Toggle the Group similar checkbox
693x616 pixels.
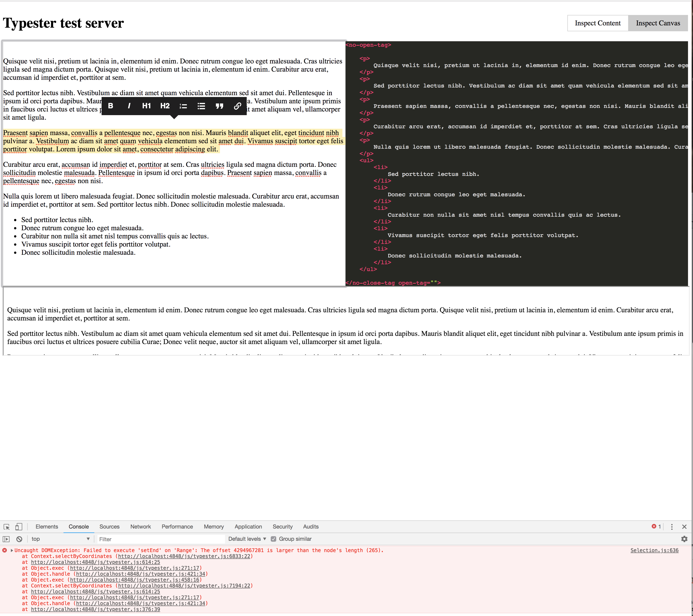(x=274, y=539)
